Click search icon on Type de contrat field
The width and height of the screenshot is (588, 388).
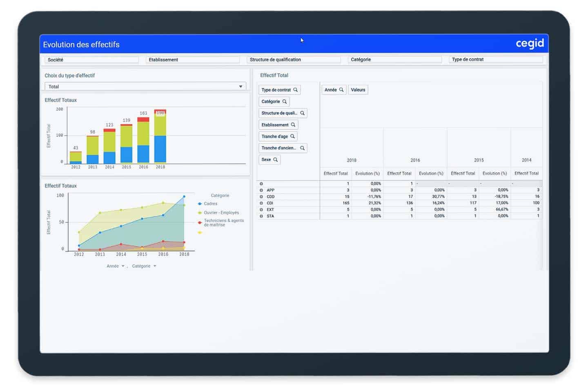pos(295,90)
